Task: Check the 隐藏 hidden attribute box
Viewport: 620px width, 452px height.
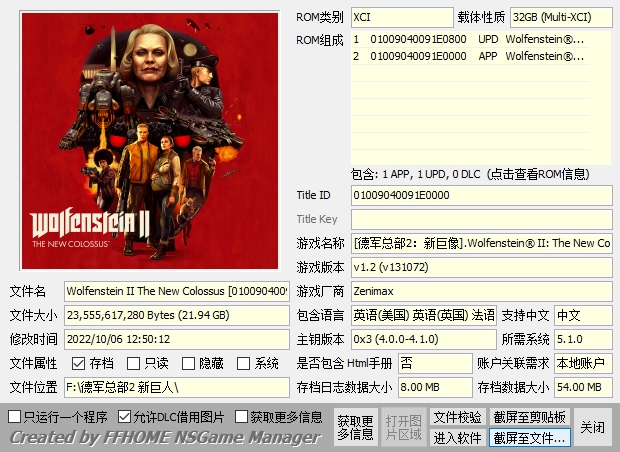Action: tap(188, 363)
